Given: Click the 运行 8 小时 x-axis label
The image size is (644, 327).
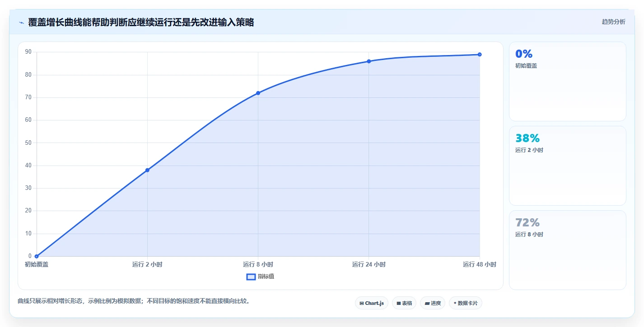Looking at the screenshot, I should [x=258, y=265].
